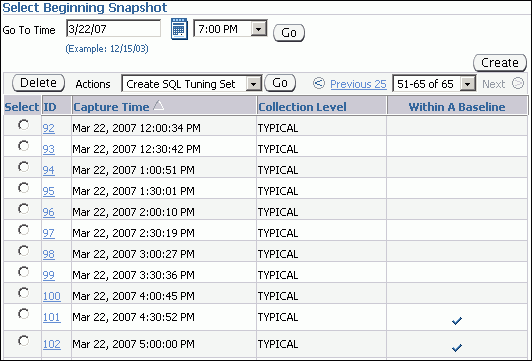
Task: Select radio button for snapshot 99
Action: [23, 272]
